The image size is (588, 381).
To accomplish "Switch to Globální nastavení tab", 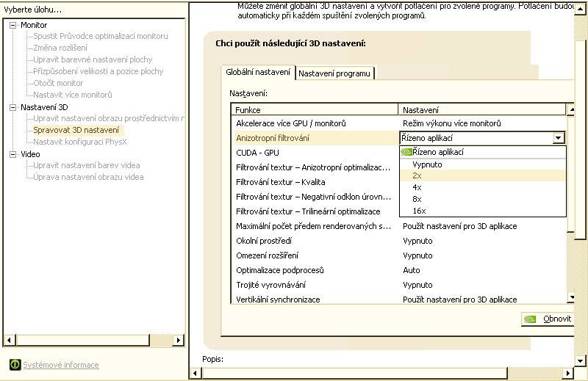I will pos(258,72).
